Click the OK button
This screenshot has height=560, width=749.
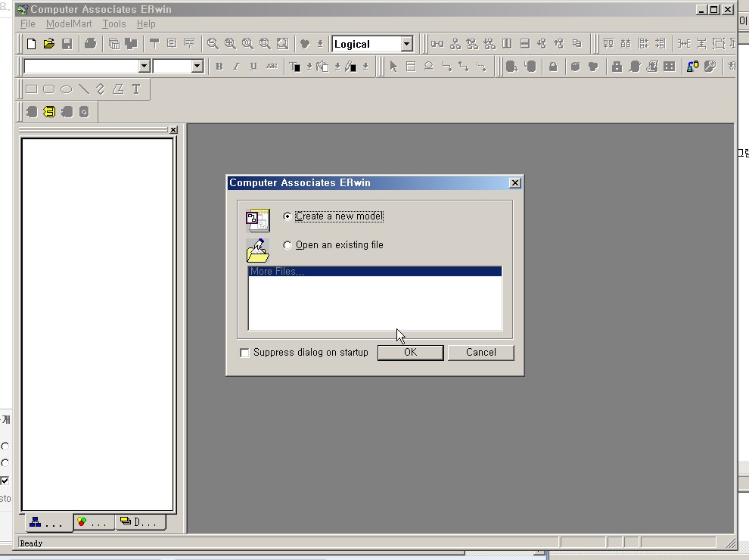tap(410, 353)
